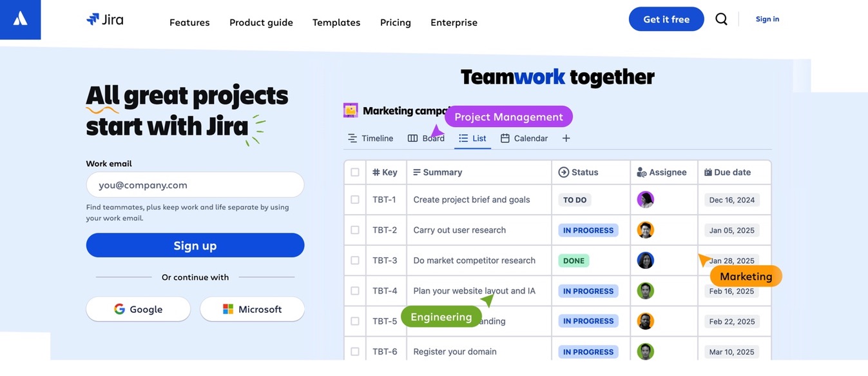The height and width of the screenshot is (376, 868).
Task: Open the search magnifier icon
Action: (721, 19)
